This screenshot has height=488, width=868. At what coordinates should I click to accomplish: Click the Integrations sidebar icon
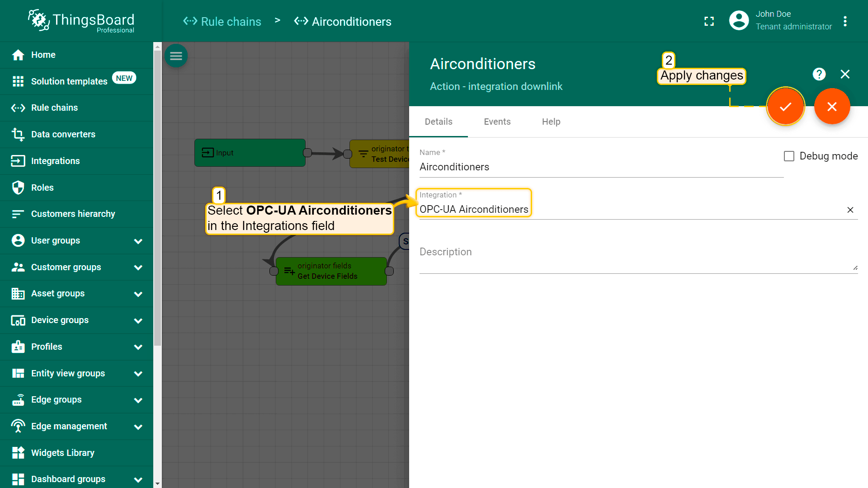coord(18,161)
